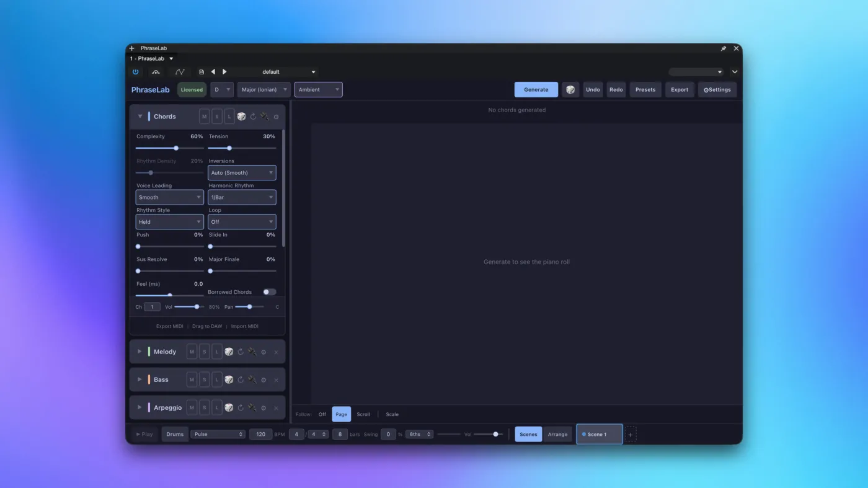Open the Chords track gear settings

coord(276,117)
